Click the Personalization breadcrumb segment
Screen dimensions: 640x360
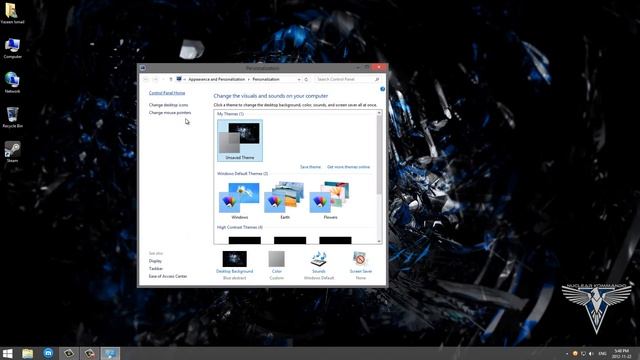266,79
